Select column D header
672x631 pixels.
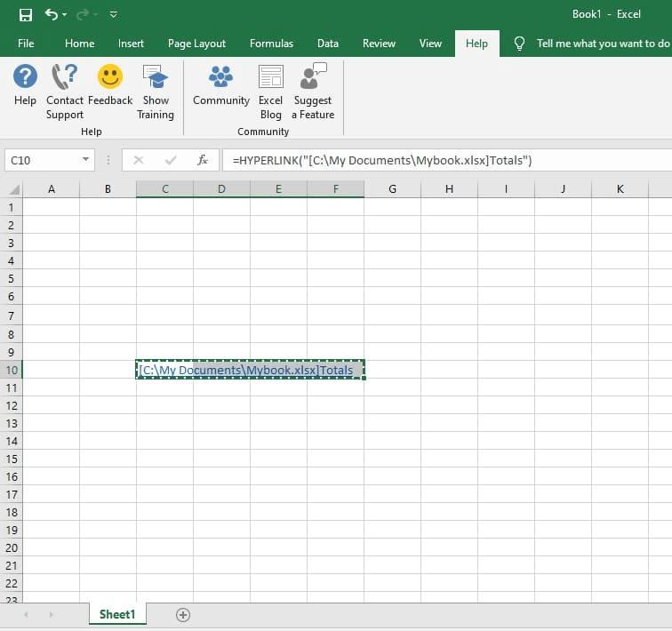221,189
